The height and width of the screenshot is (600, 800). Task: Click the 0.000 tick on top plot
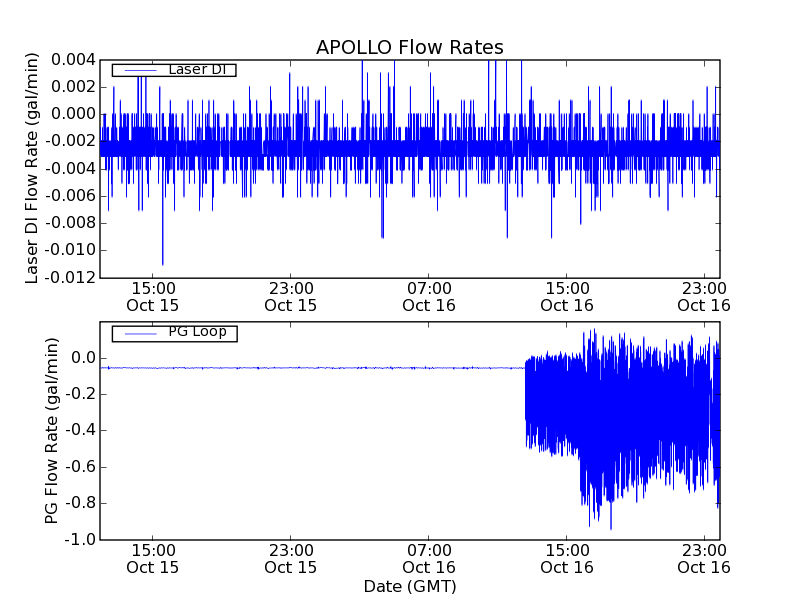click(x=73, y=114)
